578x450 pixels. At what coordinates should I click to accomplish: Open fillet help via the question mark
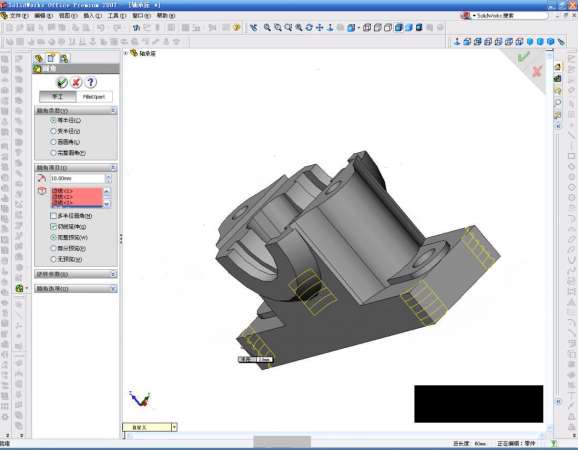pos(91,82)
